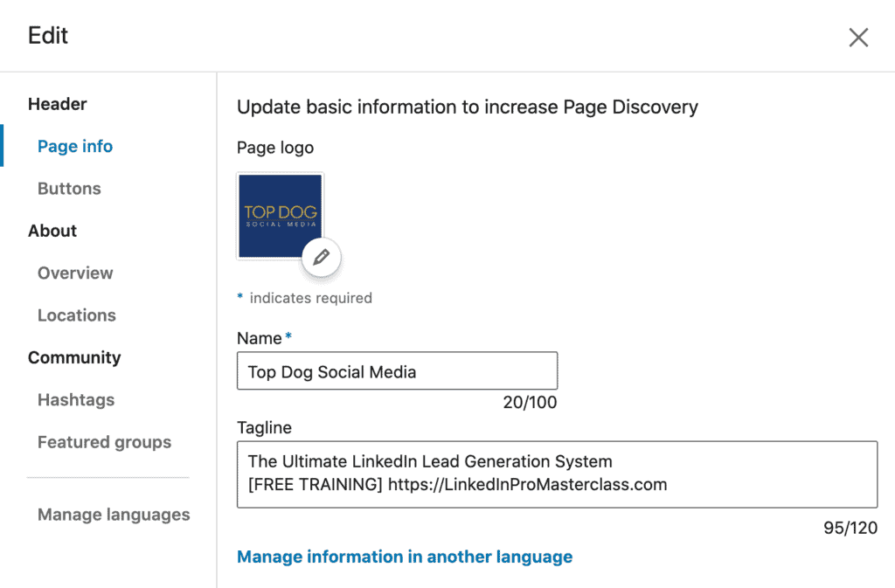The height and width of the screenshot is (588, 895).
Task: Click Manage information in another language link
Action: [x=405, y=557]
